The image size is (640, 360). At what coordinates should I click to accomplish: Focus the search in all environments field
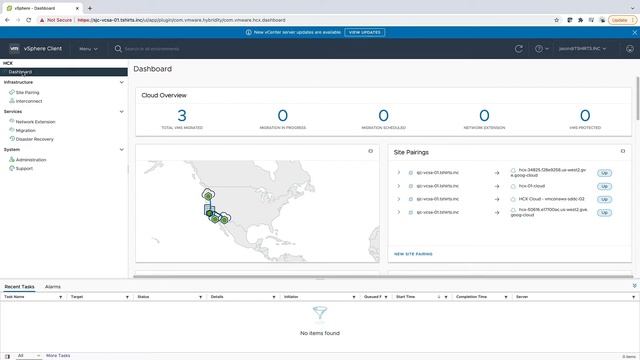pos(152,49)
